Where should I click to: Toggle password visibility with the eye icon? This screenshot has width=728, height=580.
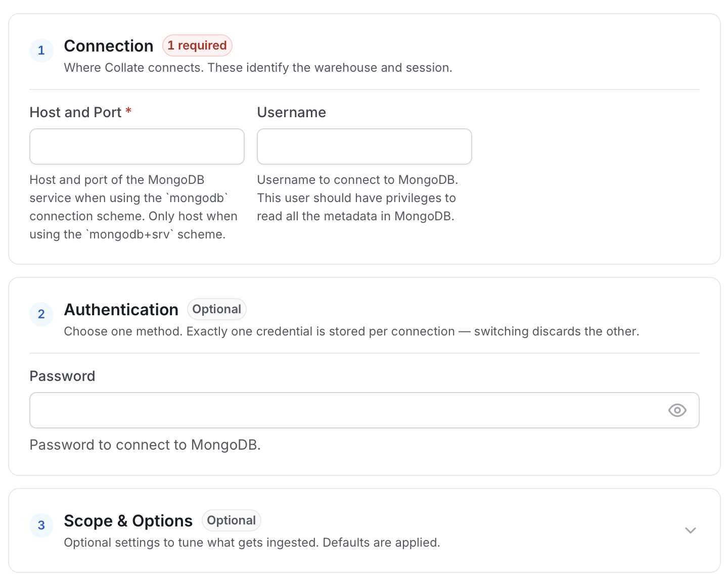tap(677, 410)
